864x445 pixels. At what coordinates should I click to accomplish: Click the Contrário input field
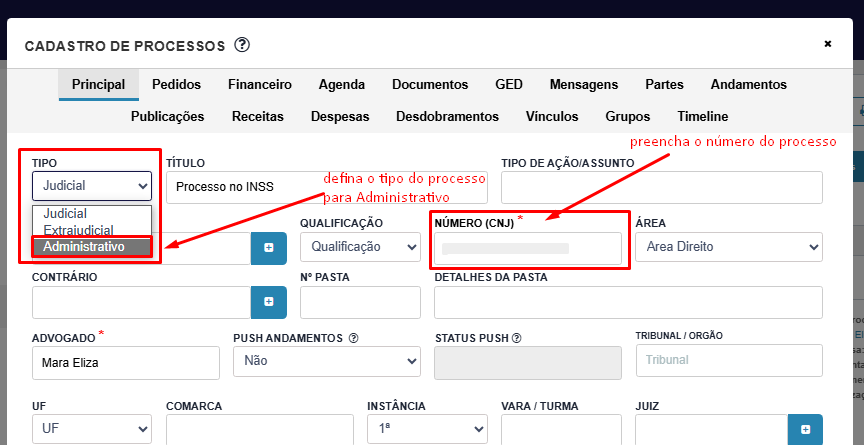[142, 302]
